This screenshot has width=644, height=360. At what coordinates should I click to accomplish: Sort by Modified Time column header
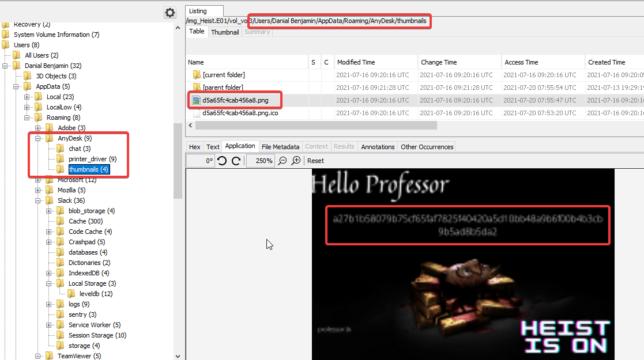(356, 62)
